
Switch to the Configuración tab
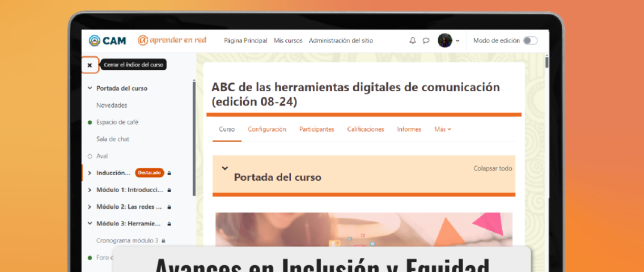click(267, 129)
